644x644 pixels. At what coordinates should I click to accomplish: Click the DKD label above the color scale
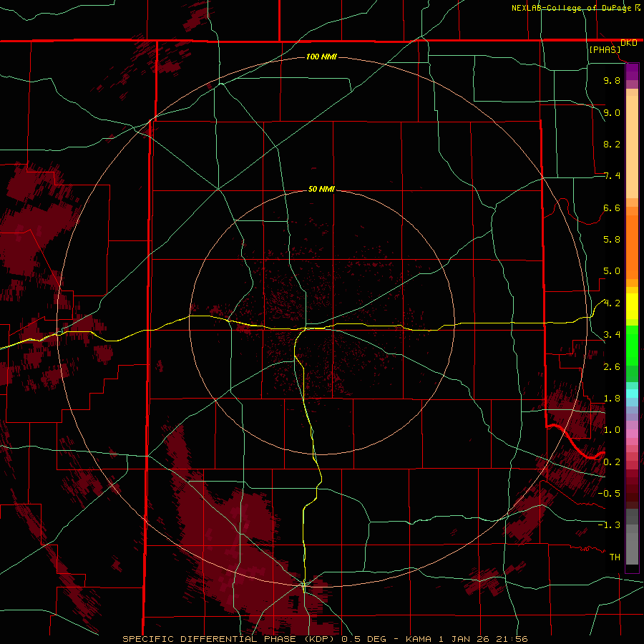coord(629,43)
